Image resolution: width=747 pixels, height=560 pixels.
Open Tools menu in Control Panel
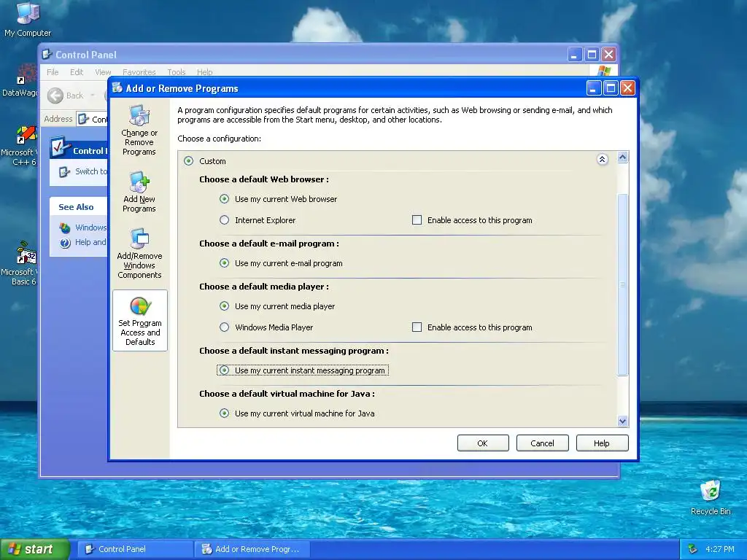click(x=177, y=72)
